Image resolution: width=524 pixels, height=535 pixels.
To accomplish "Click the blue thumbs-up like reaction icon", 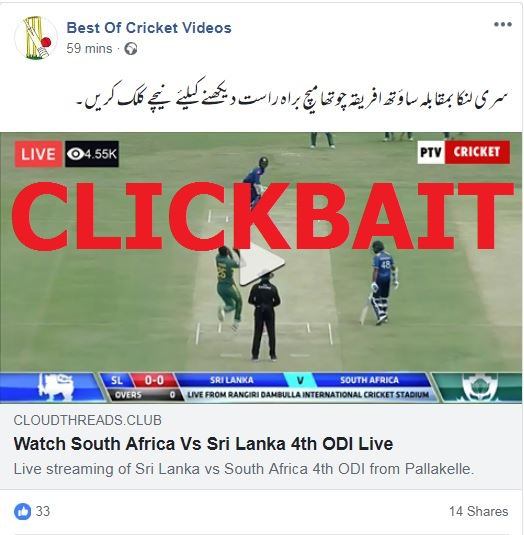I will tap(23, 511).
